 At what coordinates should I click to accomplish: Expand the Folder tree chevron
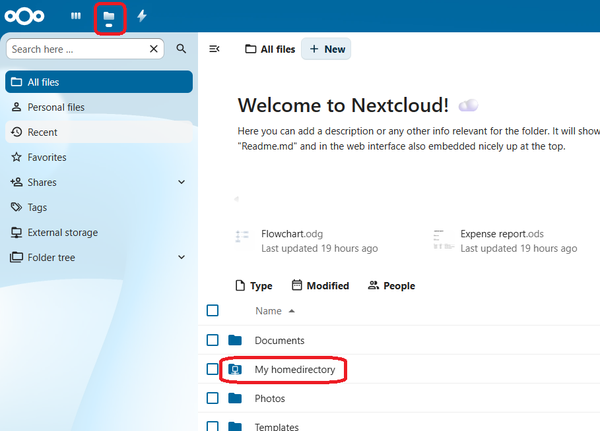(x=182, y=257)
